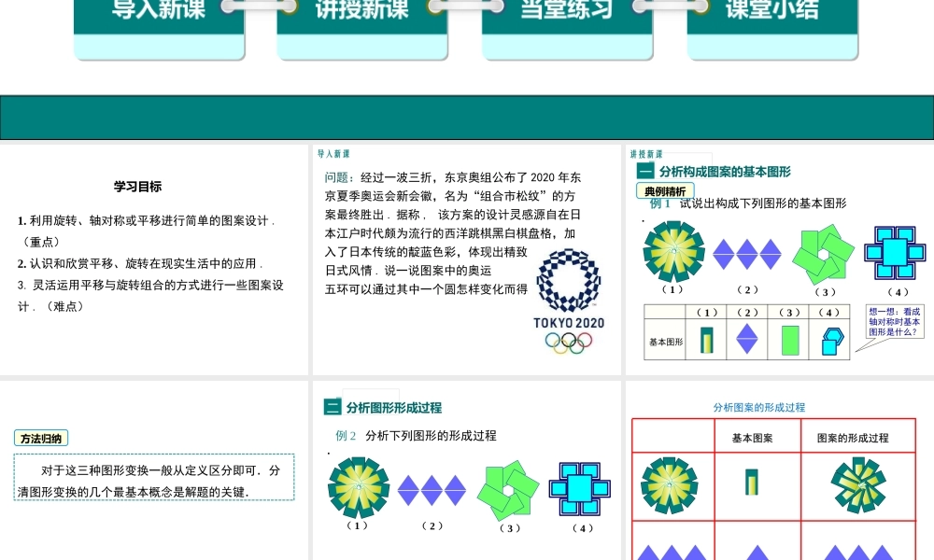Click green pinwheel figure (3) in 例1
This screenshot has width=934, height=560.
[823, 255]
